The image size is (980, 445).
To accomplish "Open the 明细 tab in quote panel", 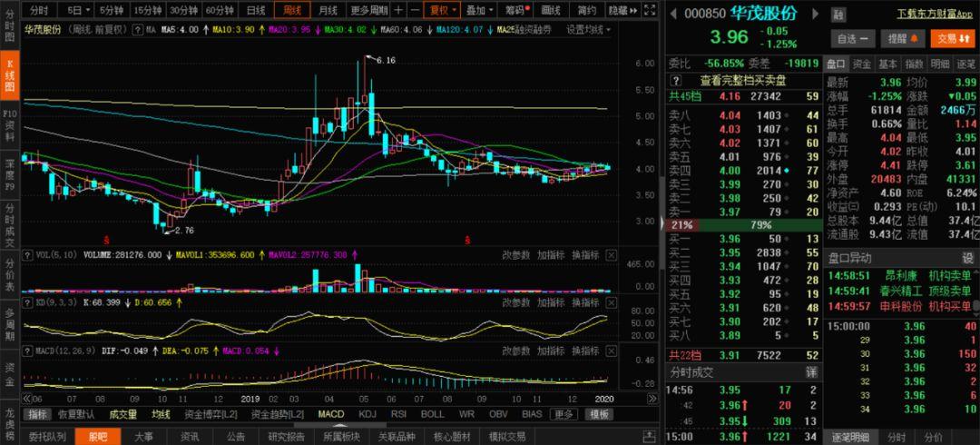I will coord(939,64).
